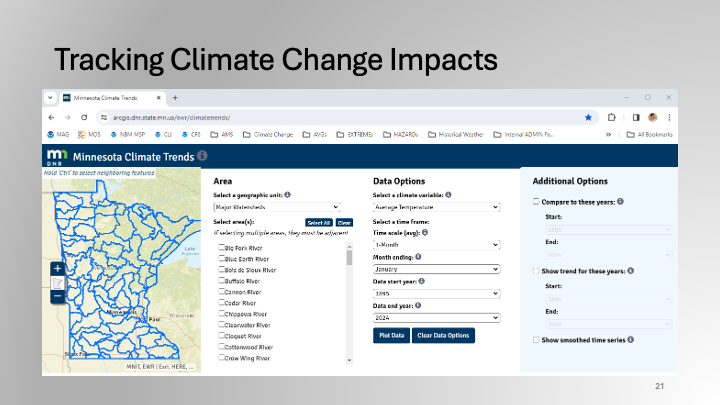Screen dimensions: 720x405
Task: Check the Big Fork River checkbox
Action: 221,247
